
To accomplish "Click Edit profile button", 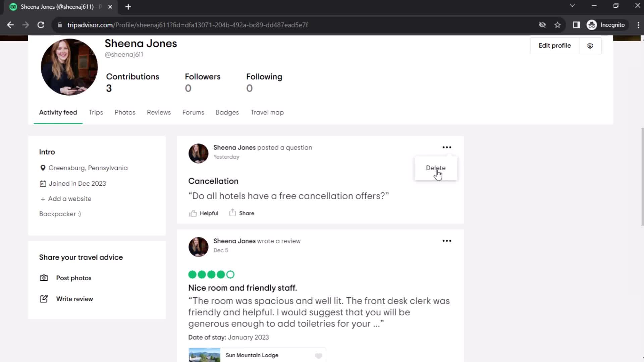I will click(x=555, y=46).
